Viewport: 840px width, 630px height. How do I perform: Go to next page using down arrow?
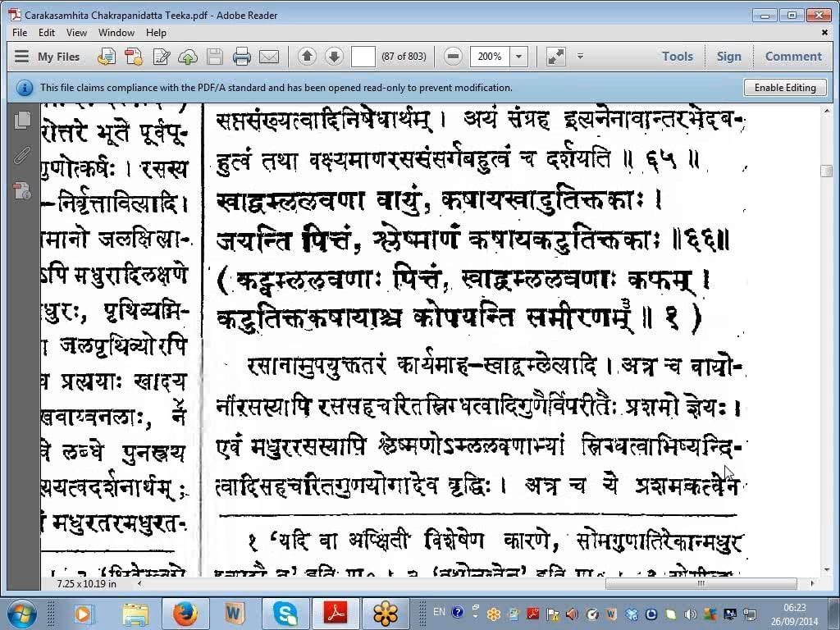point(334,57)
